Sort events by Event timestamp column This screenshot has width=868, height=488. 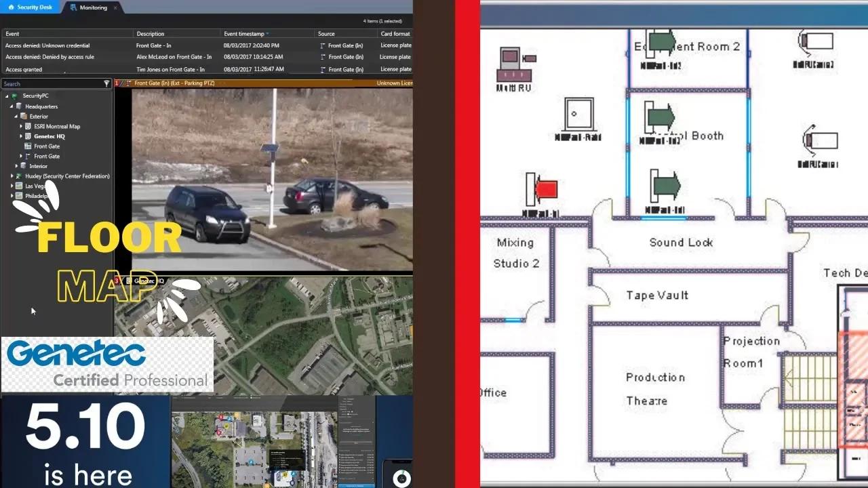(x=245, y=33)
